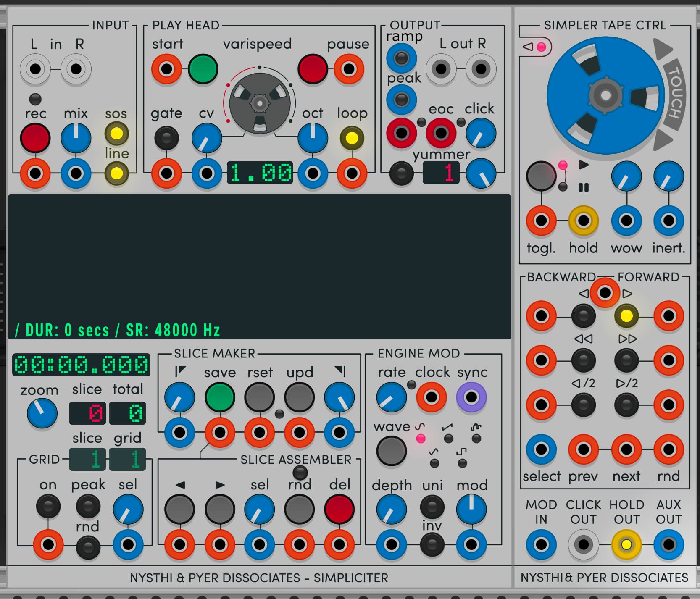This screenshot has height=599, width=700.
Task: Click the AUX OUT jack
Action: click(x=668, y=545)
